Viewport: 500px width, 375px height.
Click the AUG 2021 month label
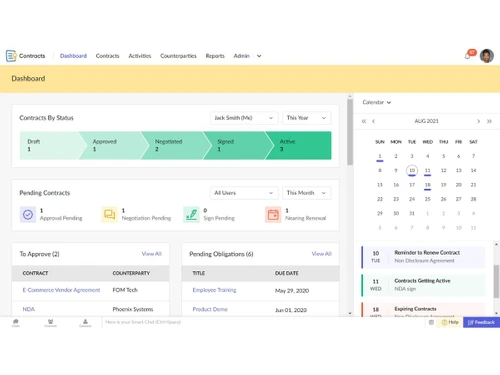click(x=426, y=121)
